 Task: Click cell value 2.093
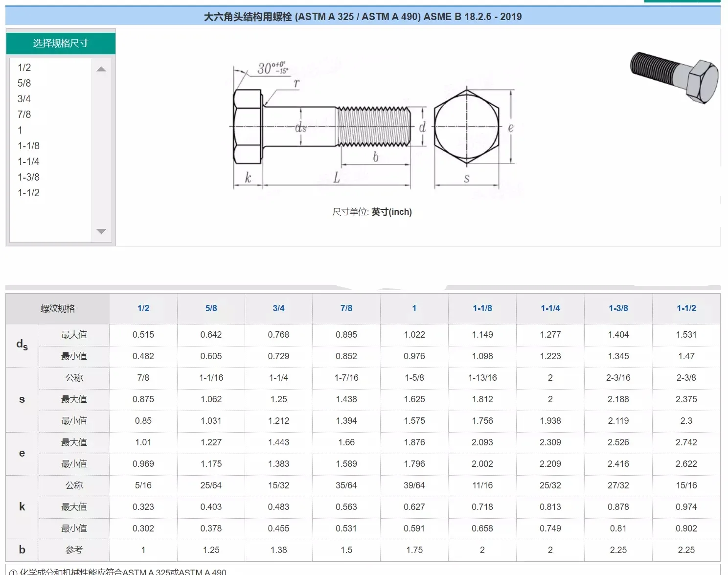pos(482,442)
